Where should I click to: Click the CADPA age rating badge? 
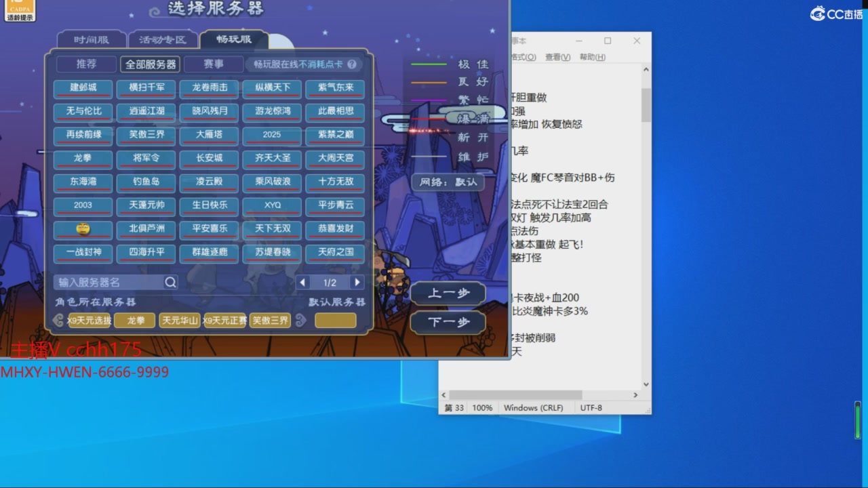point(19,10)
